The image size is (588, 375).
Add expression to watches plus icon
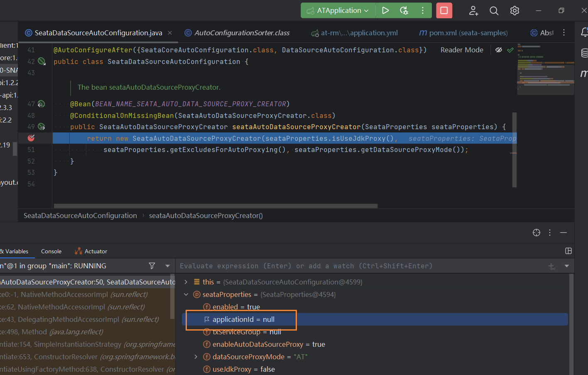(x=552, y=266)
